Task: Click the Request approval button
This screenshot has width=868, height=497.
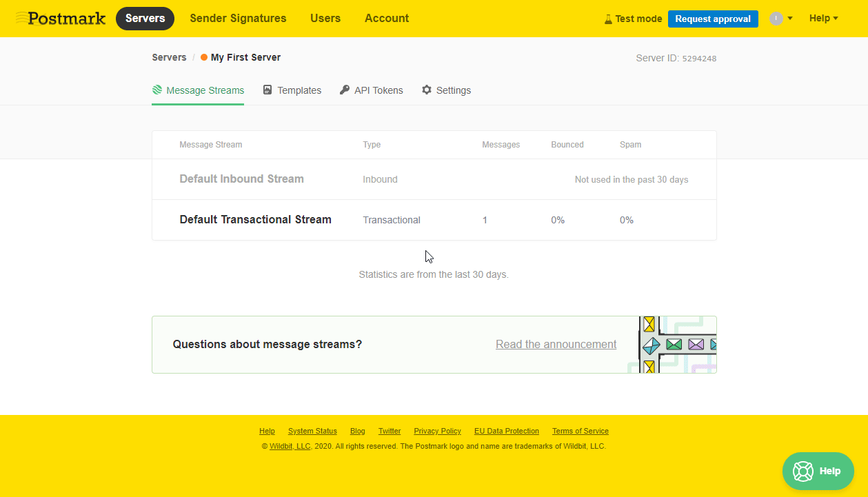Action: tap(713, 19)
